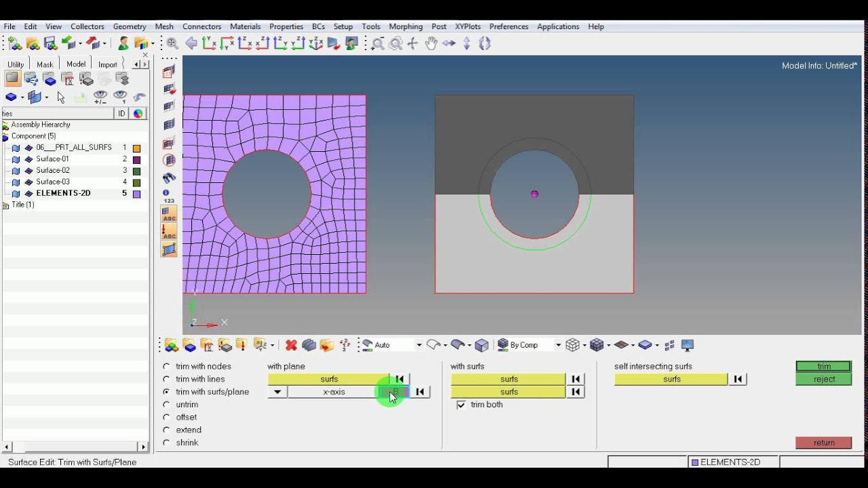This screenshot has width=868, height=488.
Task: Click the green trim button
Action: point(824,367)
